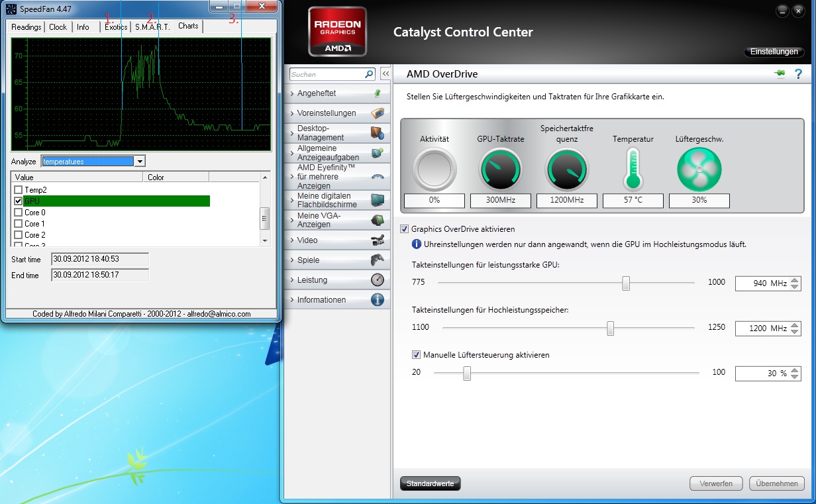Click the Übernehmen button

pyautogui.click(x=777, y=483)
